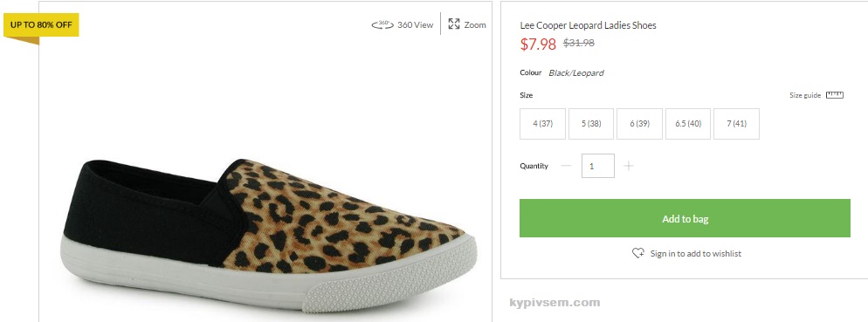Click the Zoom label text
868x322 pixels.
475,25
